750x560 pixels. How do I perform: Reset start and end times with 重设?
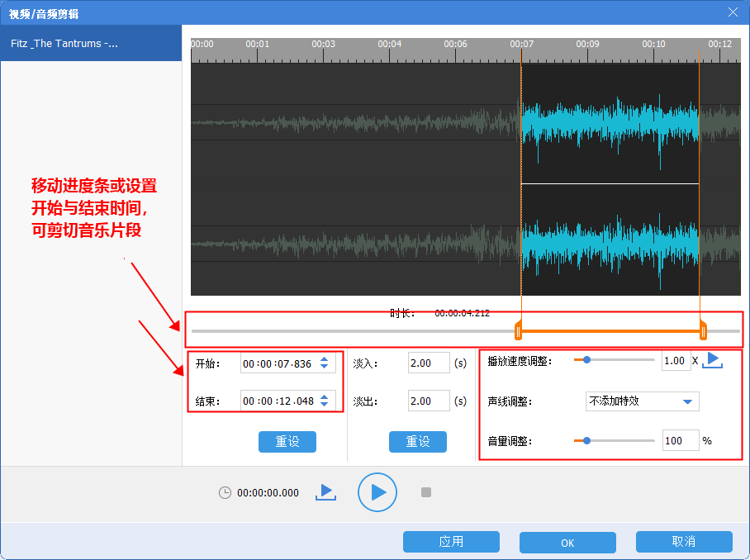287,441
